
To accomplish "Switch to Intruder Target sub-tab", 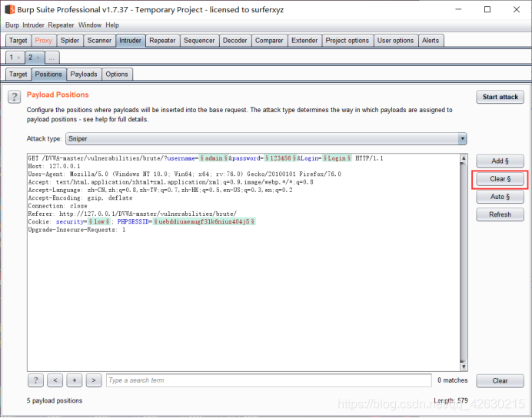I will tap(18, 75).
